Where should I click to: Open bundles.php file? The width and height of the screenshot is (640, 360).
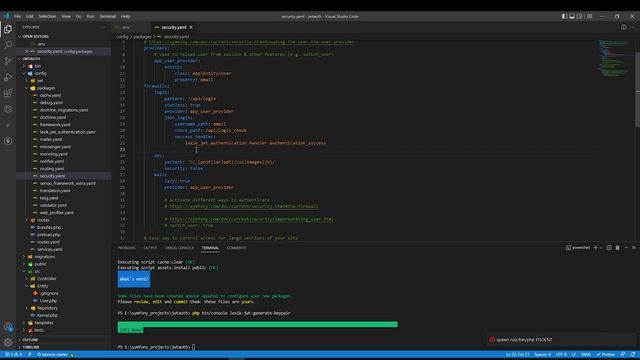[49, 227]
